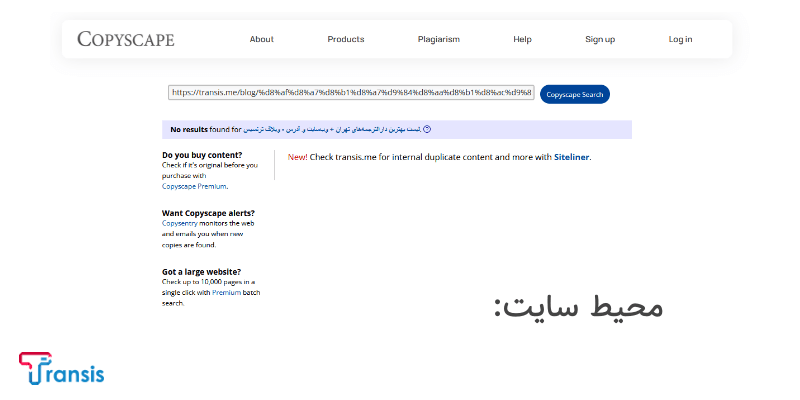Click the help question mark icon in results bar

tap(427, 129)
